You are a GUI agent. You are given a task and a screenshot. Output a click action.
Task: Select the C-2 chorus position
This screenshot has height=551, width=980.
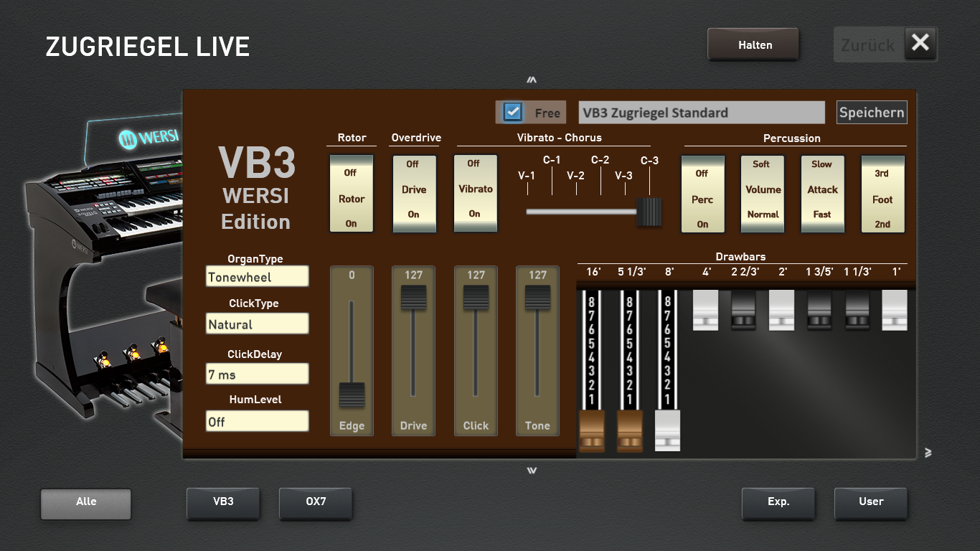click(600, 160)
